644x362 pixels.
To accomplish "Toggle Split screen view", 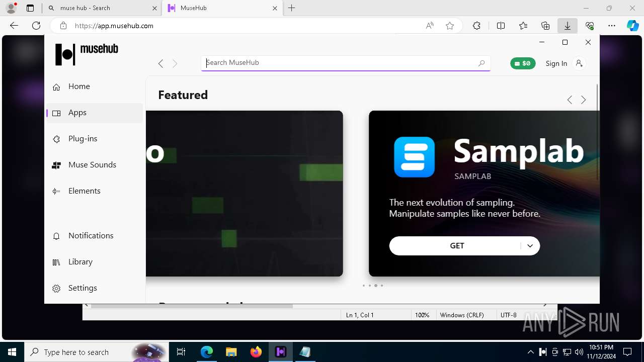I will click(x=501, y=26).
